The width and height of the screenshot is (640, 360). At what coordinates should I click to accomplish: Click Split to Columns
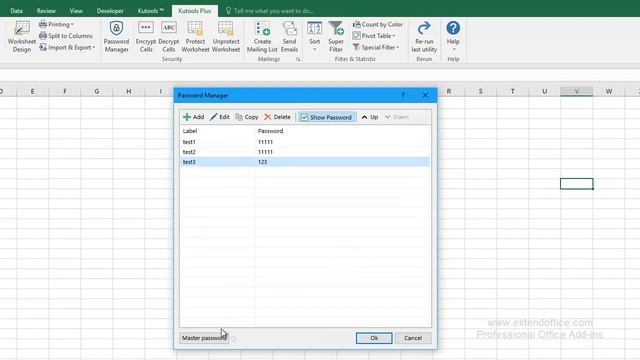click(x=66, y=36)
